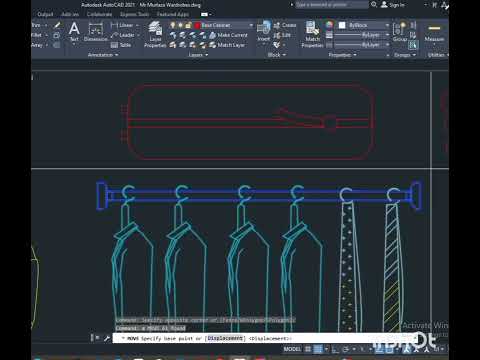The height and width of the screenshot is (360, 480).
Task: Expand the Groups panel title
Action: click(405, 55)
